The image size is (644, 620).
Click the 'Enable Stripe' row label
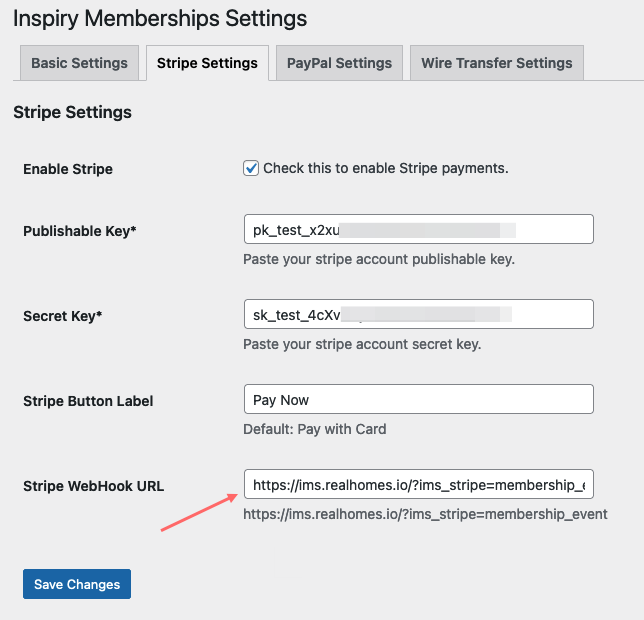point(68,169)
